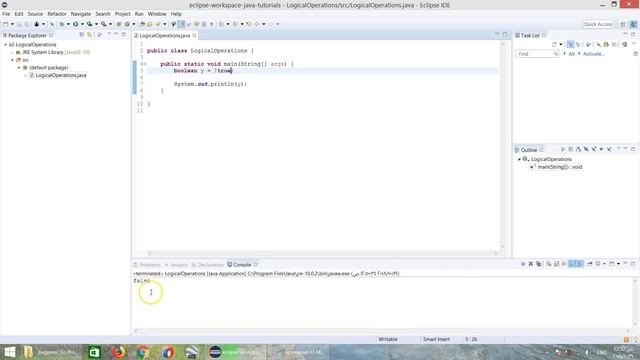Open Firefox from the taskbar
This screenshot has width=640, height=360.
pyautogui.click(x=119, y=352)
